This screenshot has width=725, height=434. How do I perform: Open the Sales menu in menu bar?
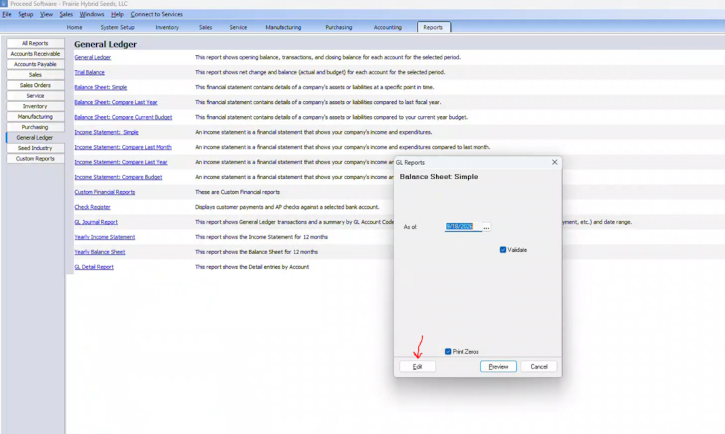coord(66,14)
